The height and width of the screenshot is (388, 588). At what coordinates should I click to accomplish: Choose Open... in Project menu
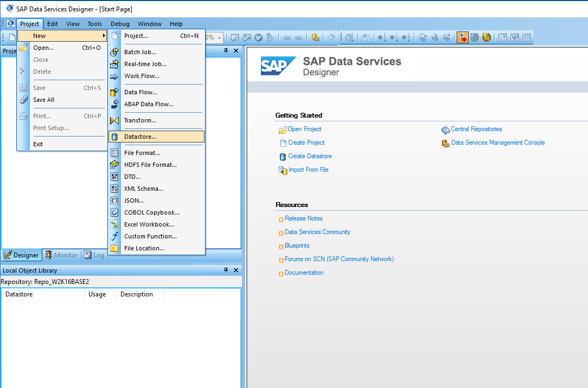[x=62, y=48]
